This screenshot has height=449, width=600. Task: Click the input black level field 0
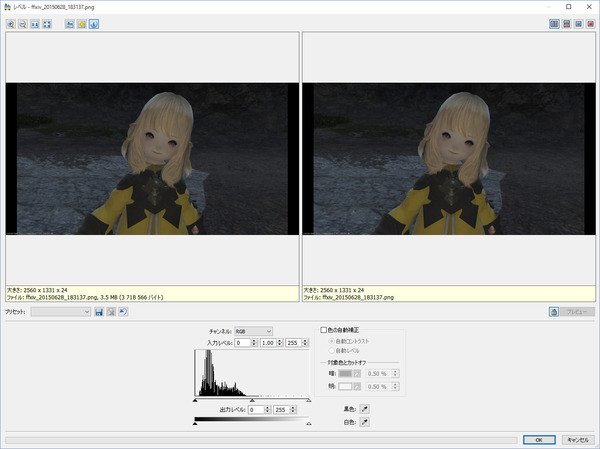click(x=243, y=343)
